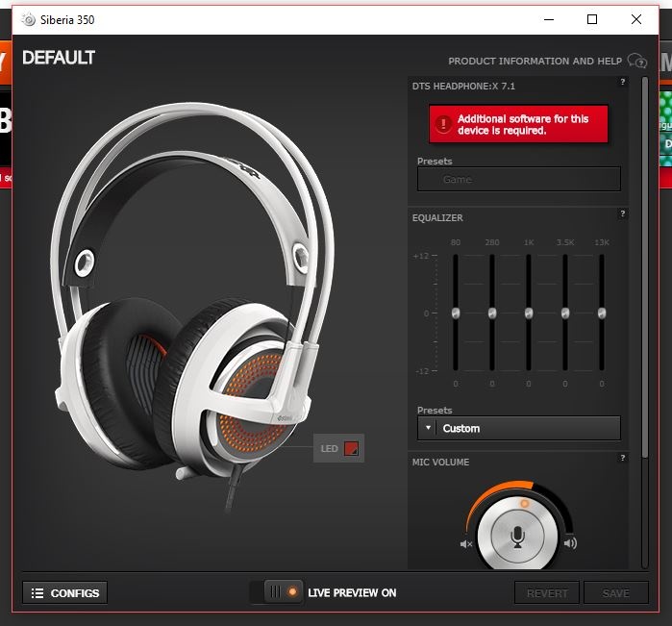Click the mic mute speaker icon
Image resolution: width=672 pixels, height=626 pixels.
click(466, 544)
